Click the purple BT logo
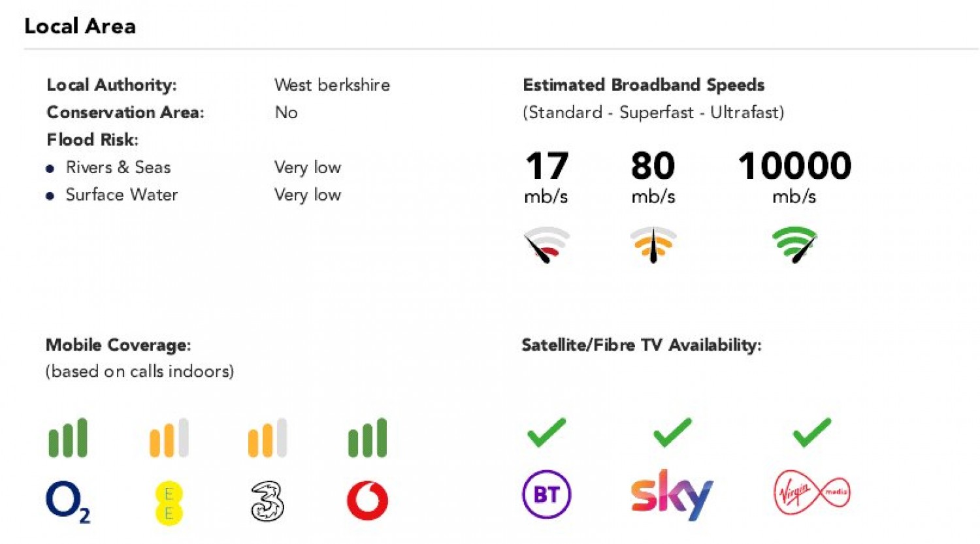 547,494
